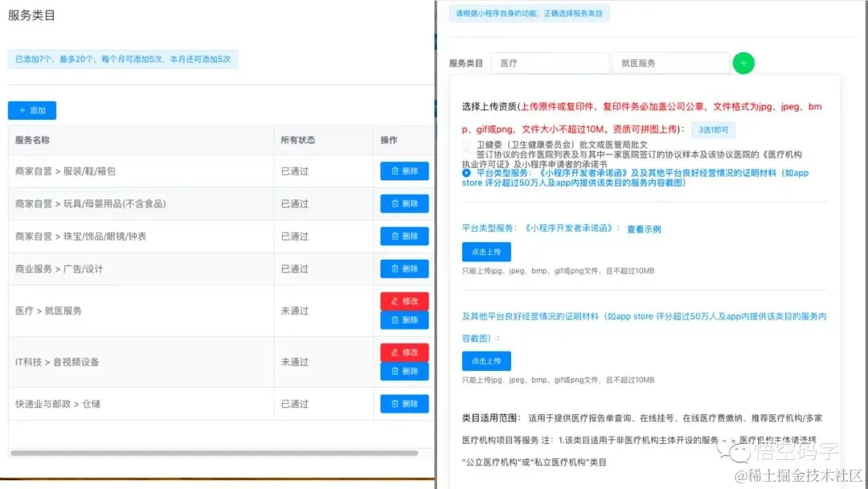Select the 卫健委批文 radio option
The image size is (868, 489).
465,144
